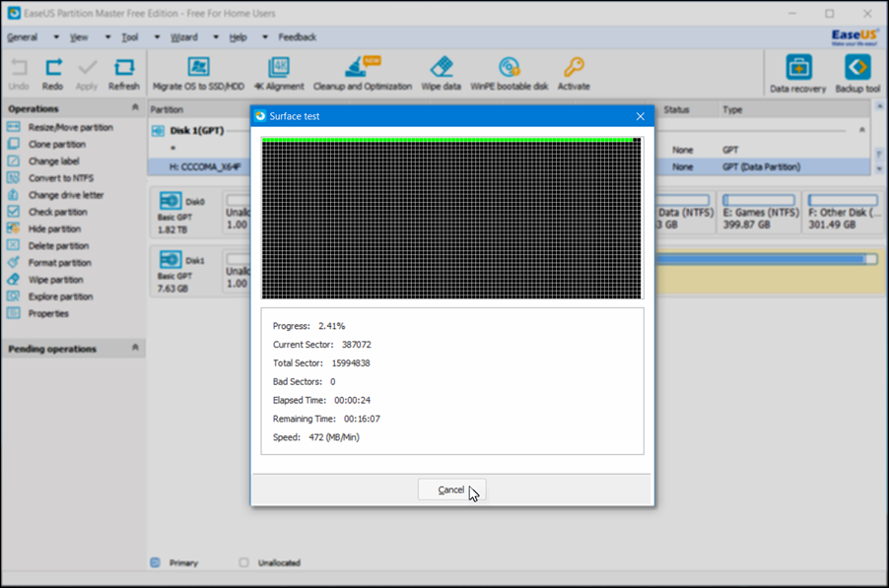Click the Primary legend box

pyautogui.click(x=156, y=562)
